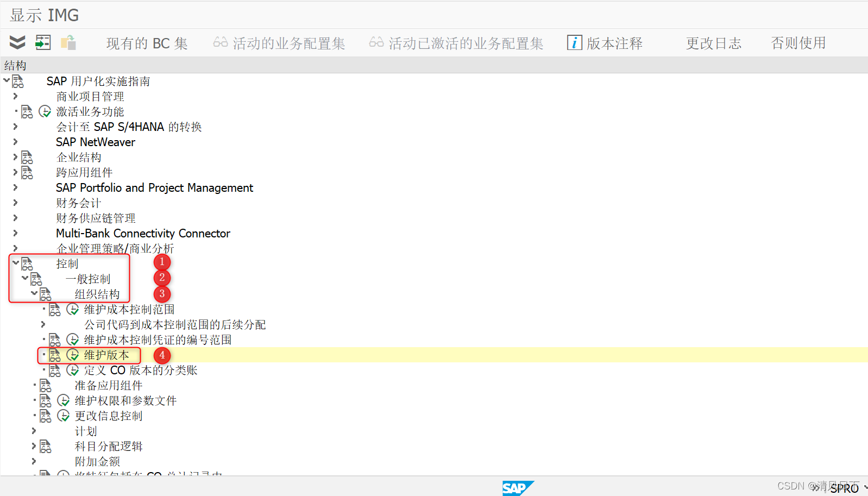Open documentation icon for 激活业务功能

tap(27, 112)
